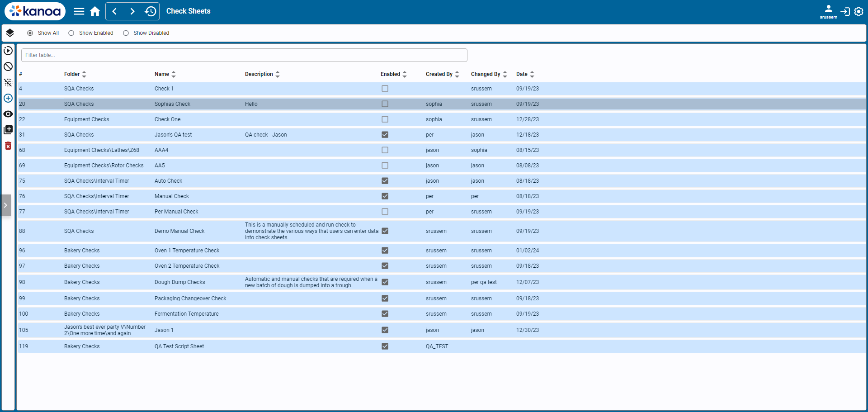Image resolution: width=868 pixels, height=412 pixels.
Task: Open the settings gear
Action: (859, 11)
